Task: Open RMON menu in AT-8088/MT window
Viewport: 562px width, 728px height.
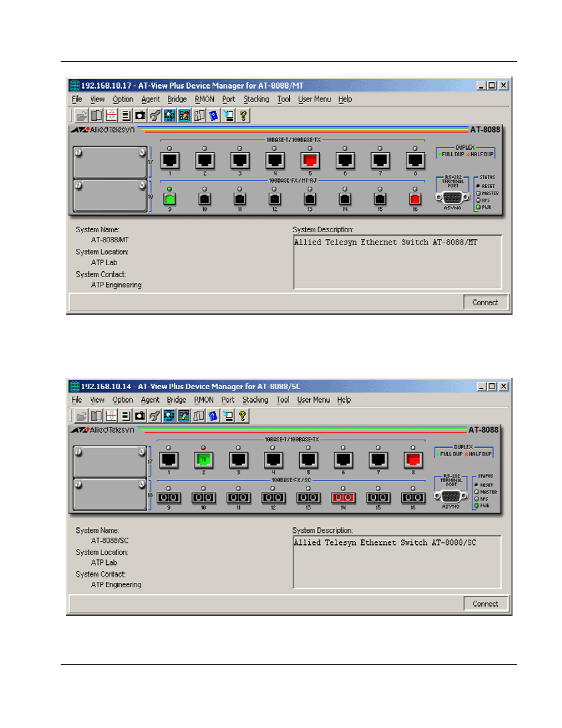Action: 204,99
